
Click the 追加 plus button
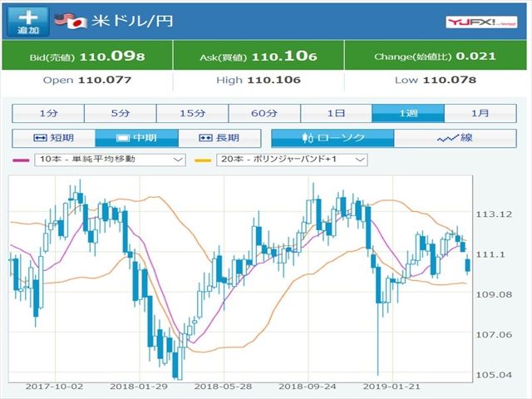28,22
